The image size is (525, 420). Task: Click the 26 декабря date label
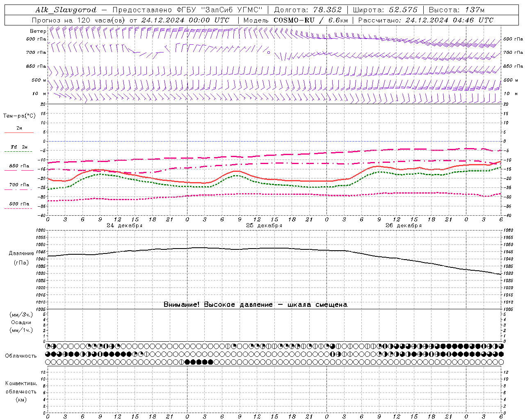point(404,226)
